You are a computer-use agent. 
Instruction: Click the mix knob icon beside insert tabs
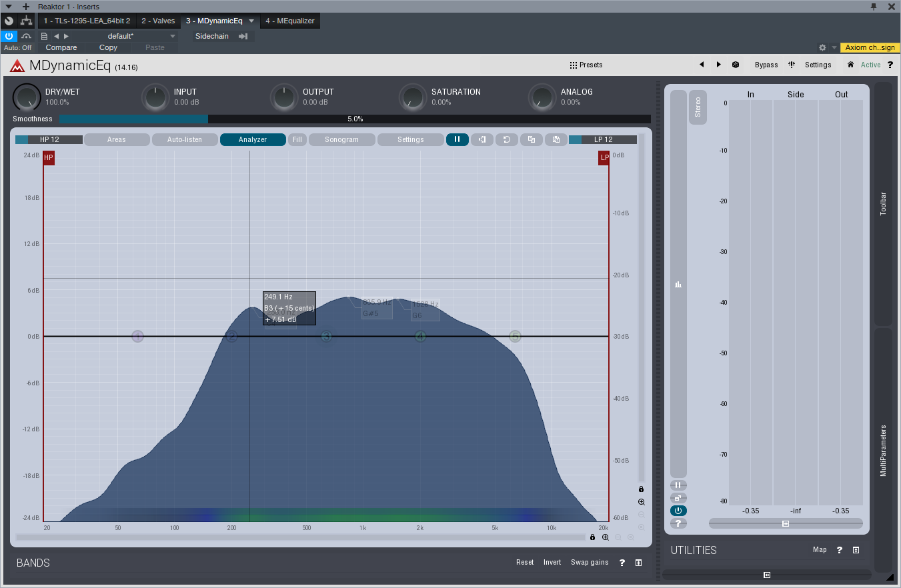point(9,21)
